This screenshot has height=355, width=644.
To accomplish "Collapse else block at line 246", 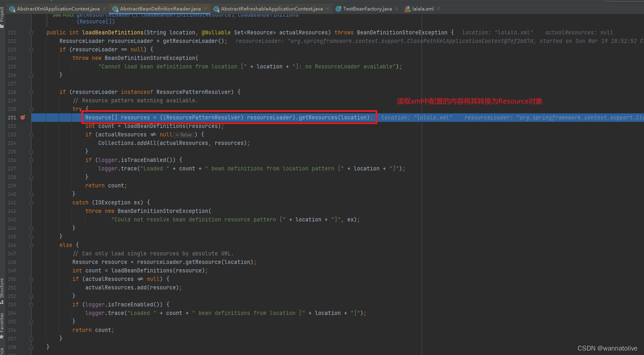I will click(31, 245).
